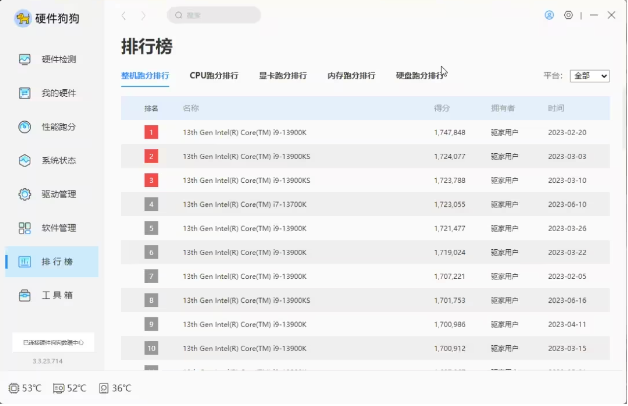Open the settings gear icon

point(569,16)
